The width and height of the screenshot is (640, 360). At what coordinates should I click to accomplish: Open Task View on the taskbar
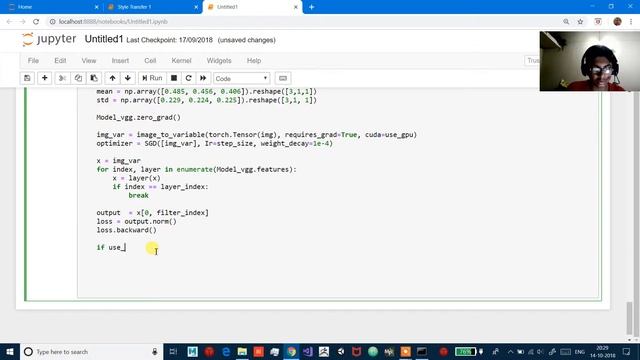[173, 351]
